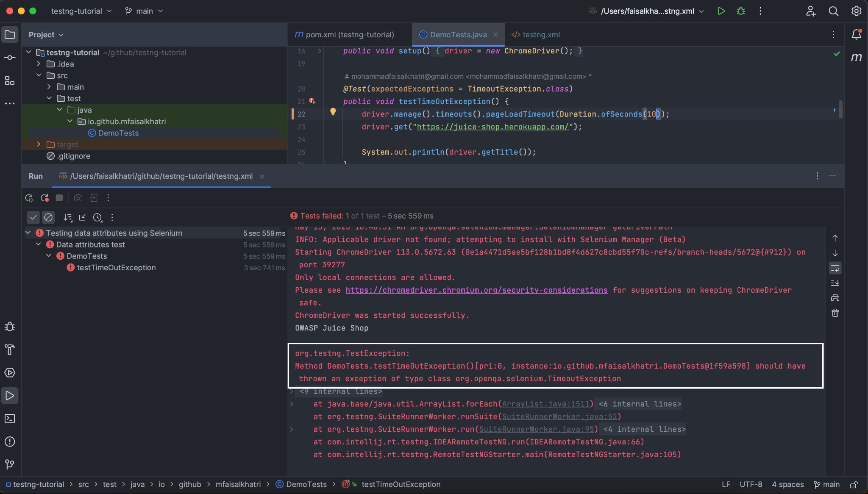Open the main branch dropdown
The height and width of the screenshot is (494, 868).
coord(144,11)
